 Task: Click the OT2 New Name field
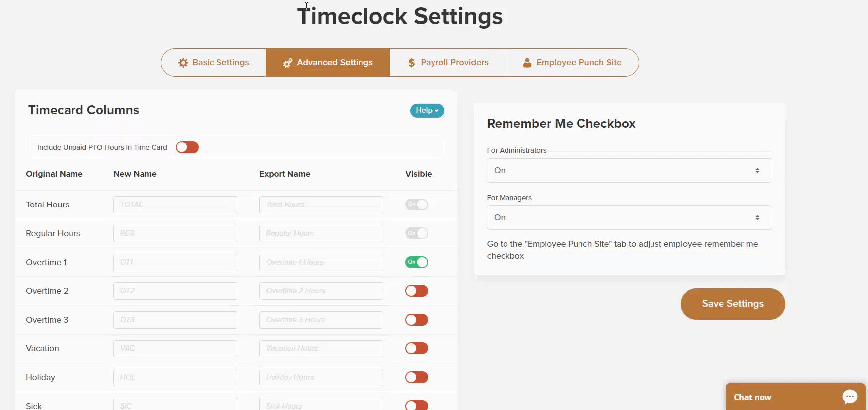(x=175, y=290)
